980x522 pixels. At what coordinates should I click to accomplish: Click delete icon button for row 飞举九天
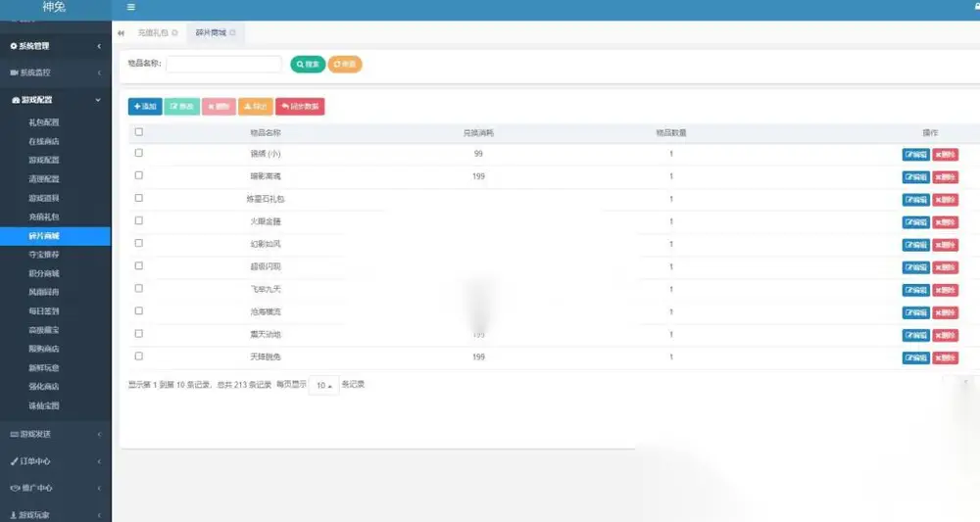click(x=945, y=290)
